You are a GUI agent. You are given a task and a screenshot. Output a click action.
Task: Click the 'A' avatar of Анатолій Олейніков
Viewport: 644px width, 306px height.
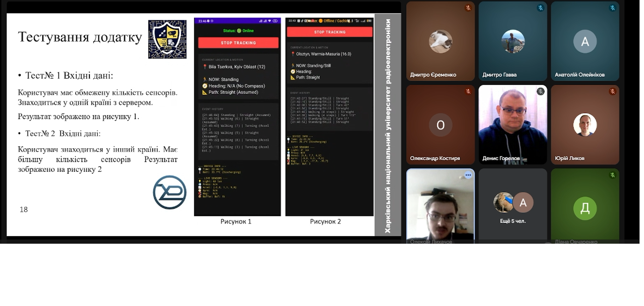tap(585, 42)
